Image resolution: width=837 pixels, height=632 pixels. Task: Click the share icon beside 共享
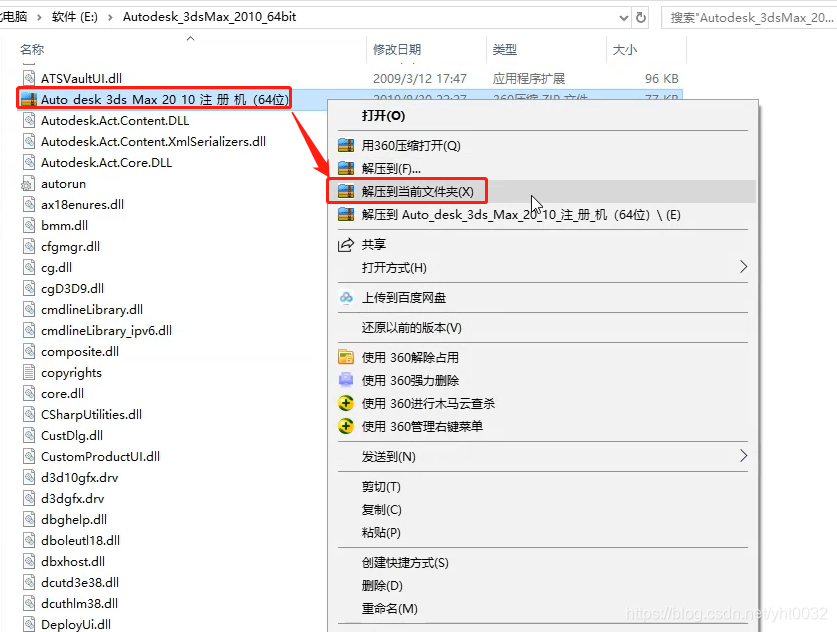point(346,244)
